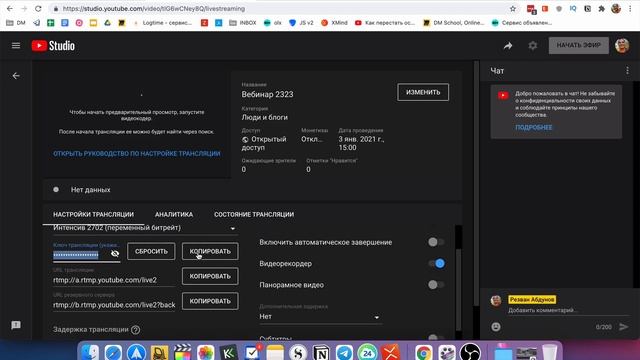This screenshot has height=360, width=640.
Task: Open the browser extensions puzzle icon
Action: (x=601, y=9)
